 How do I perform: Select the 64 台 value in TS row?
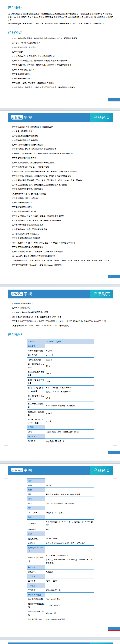[69, 382]
